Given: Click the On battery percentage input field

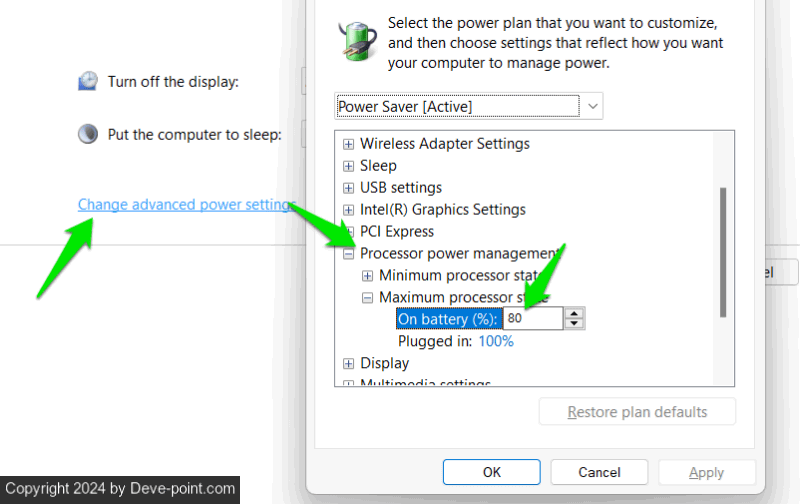Looking at the screenshot, I should click(532, 319).
